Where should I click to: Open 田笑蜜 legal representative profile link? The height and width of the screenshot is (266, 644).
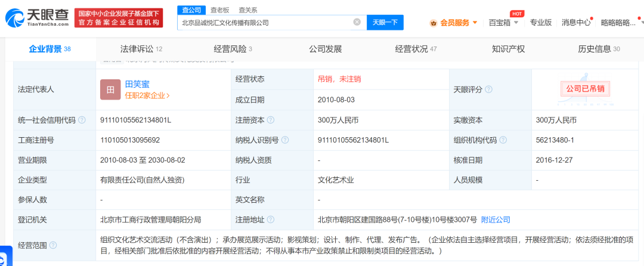138,84
